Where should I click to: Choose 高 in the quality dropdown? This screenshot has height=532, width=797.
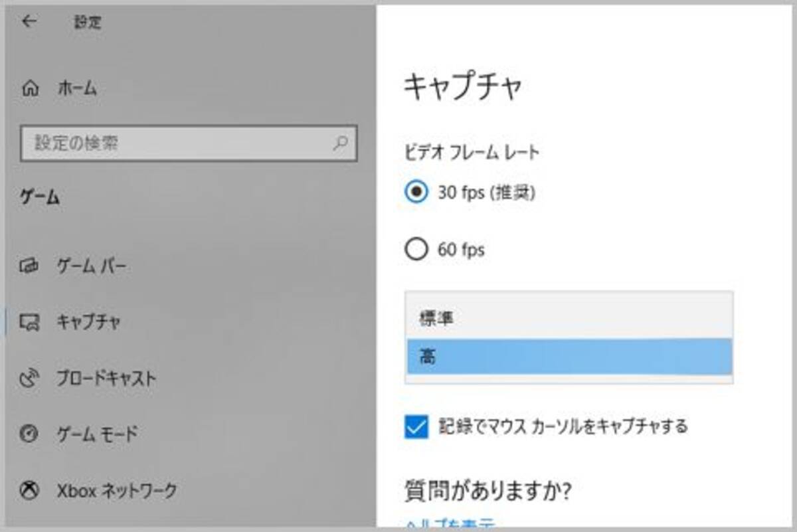pyautogui.click(x=569, y=357)
